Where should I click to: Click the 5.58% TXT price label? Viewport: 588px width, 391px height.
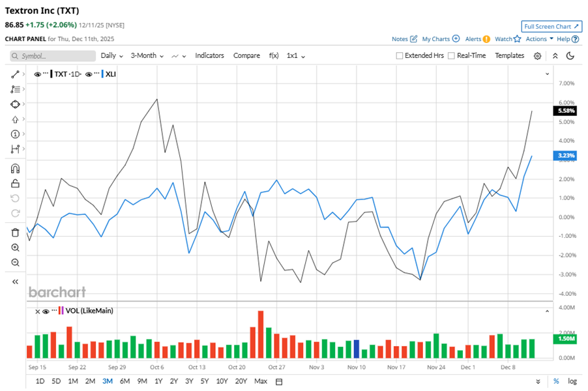pos(565,111)
